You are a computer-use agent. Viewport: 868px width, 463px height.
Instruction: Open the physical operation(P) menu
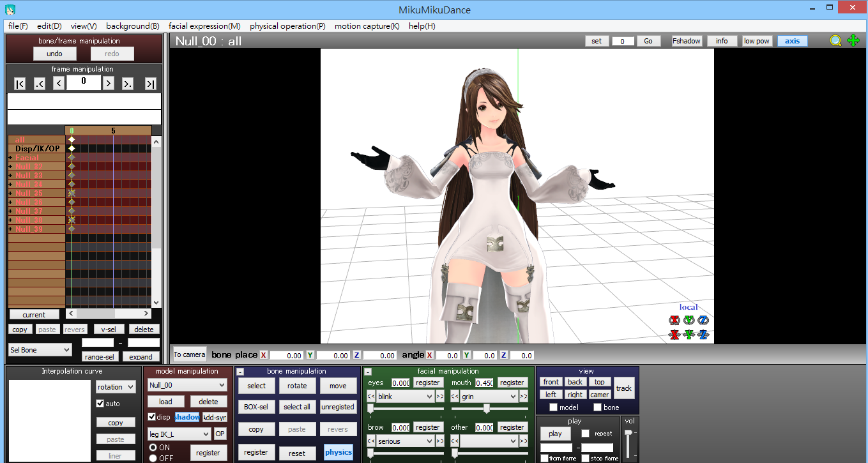pyautogui.click(x=287, y=26)
